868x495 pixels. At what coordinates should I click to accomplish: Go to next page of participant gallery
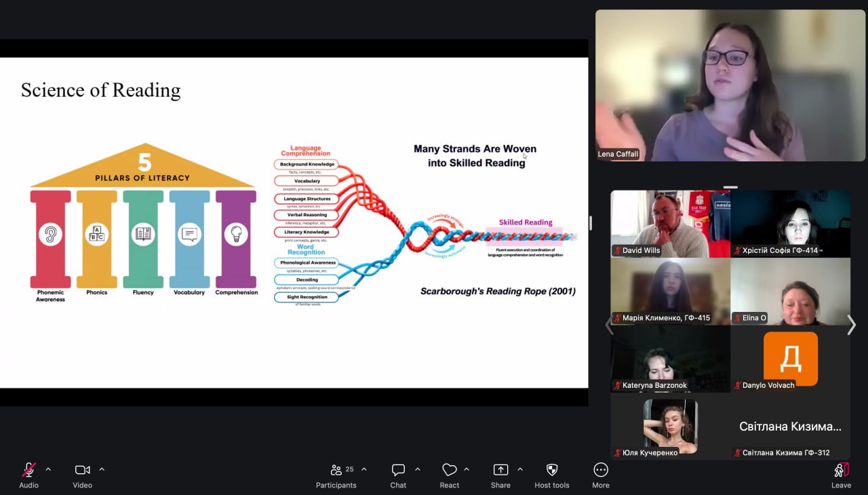pyautogui.click(x=851, y=325)
